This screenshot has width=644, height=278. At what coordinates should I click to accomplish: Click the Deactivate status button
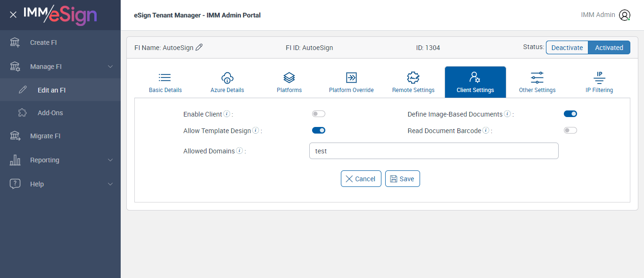coord(567,48)
